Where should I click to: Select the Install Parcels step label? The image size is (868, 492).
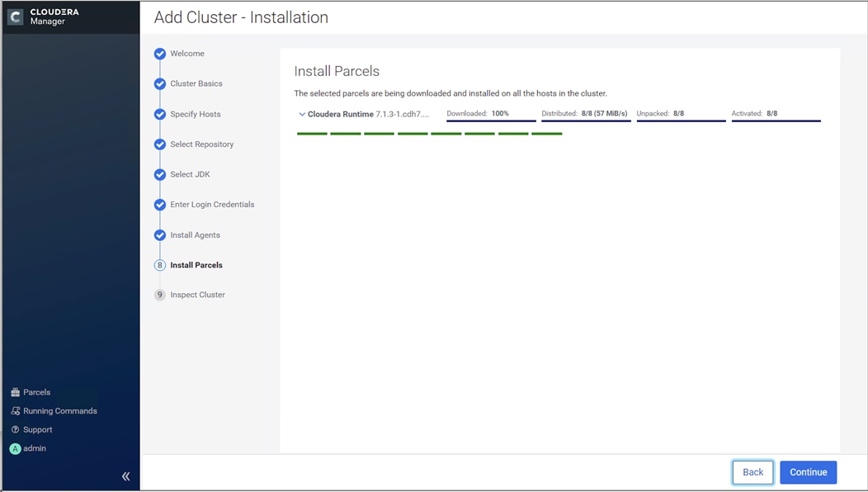(x=196, y=265)
